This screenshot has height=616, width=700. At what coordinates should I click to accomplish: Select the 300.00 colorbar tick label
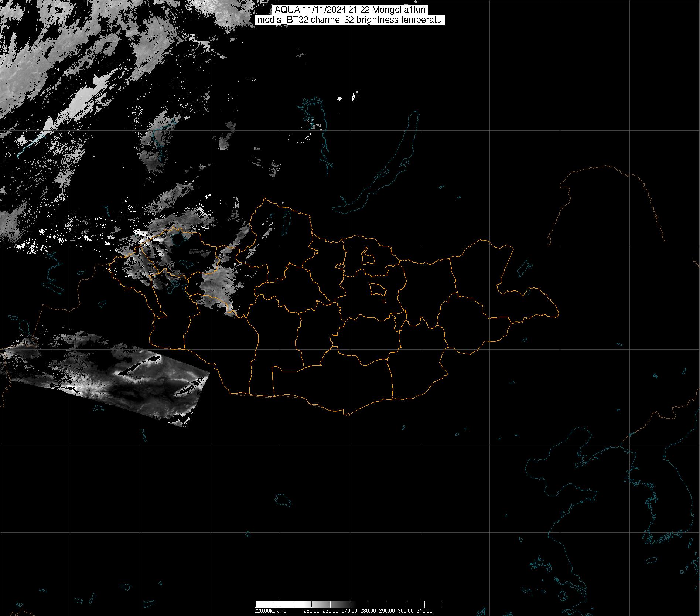(406, 611)
